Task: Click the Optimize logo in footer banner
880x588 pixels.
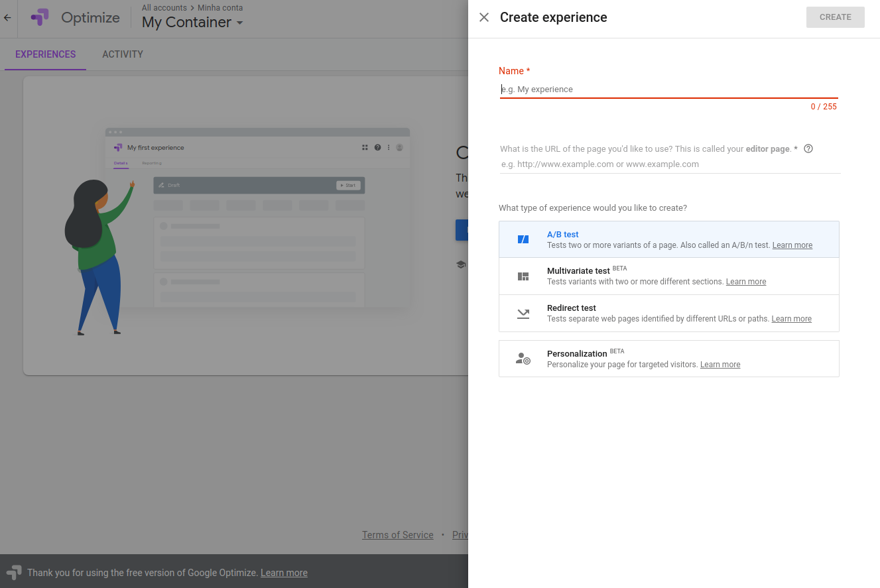Action: point(14,572)
